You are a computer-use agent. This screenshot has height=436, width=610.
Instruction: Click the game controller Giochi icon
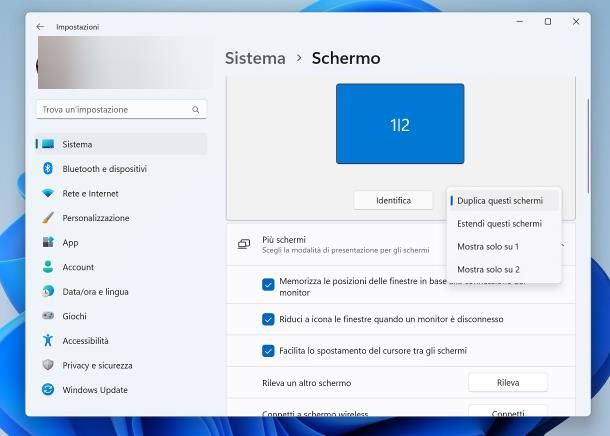pyautogui.click(x=48, y=316)
